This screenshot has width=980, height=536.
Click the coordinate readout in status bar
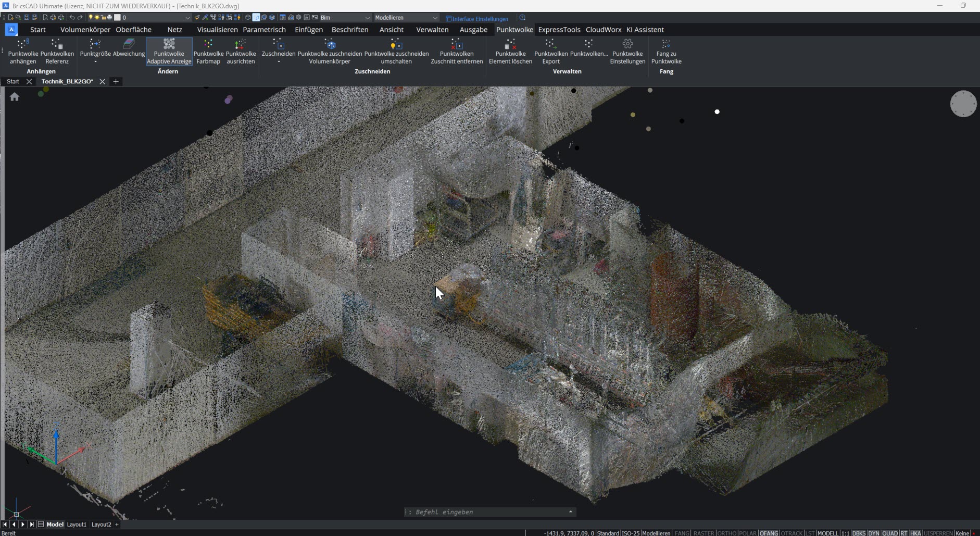tap(569, 533)
